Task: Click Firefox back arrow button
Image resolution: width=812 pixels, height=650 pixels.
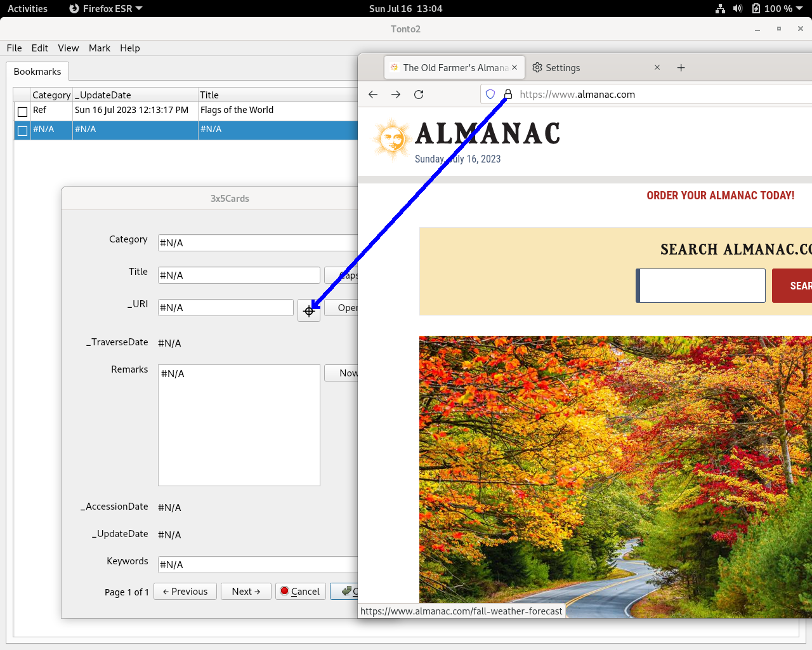Action: click(373, 95)
